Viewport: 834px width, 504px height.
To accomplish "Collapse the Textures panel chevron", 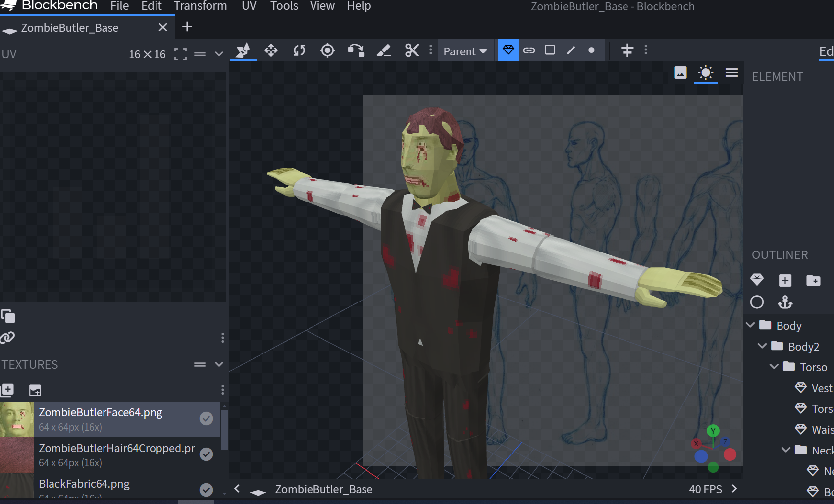I will pos(219,364).
